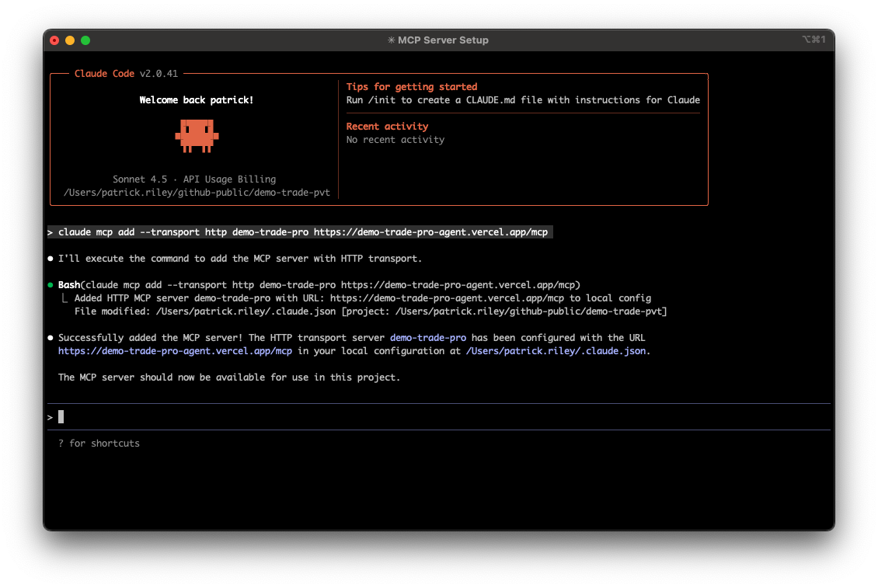Click the white bullet before "I'll execute"

coord(51,258)
